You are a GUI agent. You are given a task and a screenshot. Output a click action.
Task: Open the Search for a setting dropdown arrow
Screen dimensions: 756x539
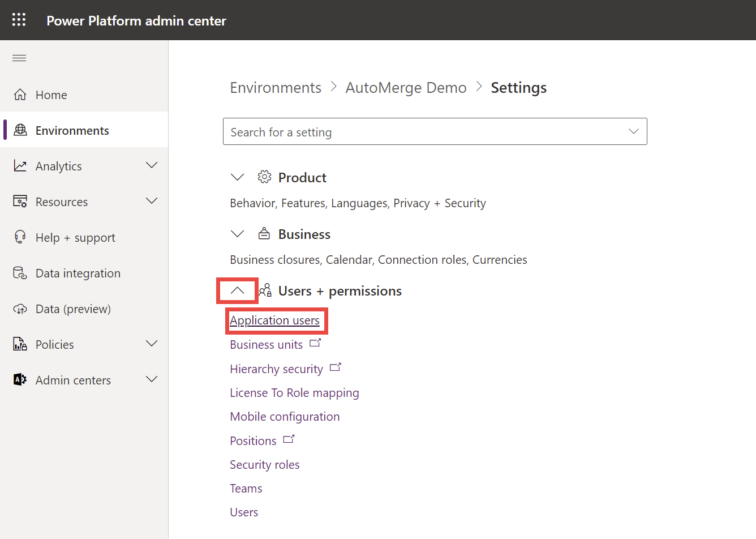point(634,131)
